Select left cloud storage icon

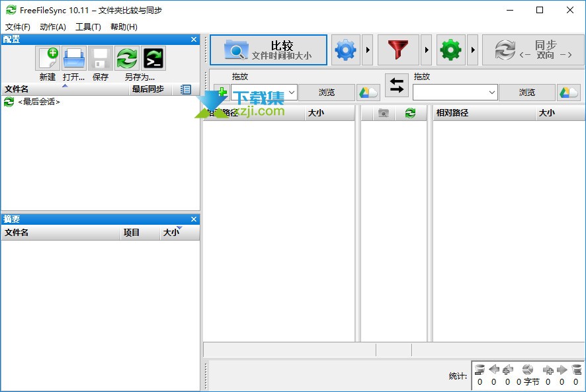tap(368, 93)
